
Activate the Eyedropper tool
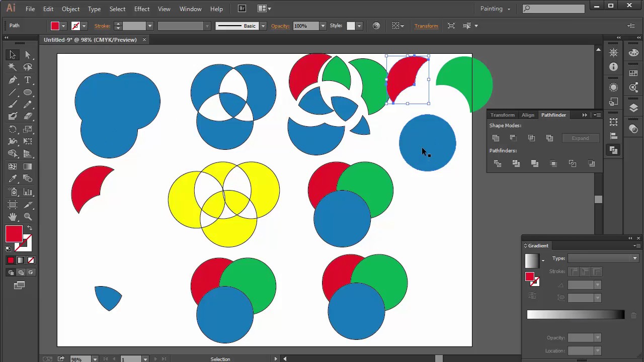(x=13, y=179)
